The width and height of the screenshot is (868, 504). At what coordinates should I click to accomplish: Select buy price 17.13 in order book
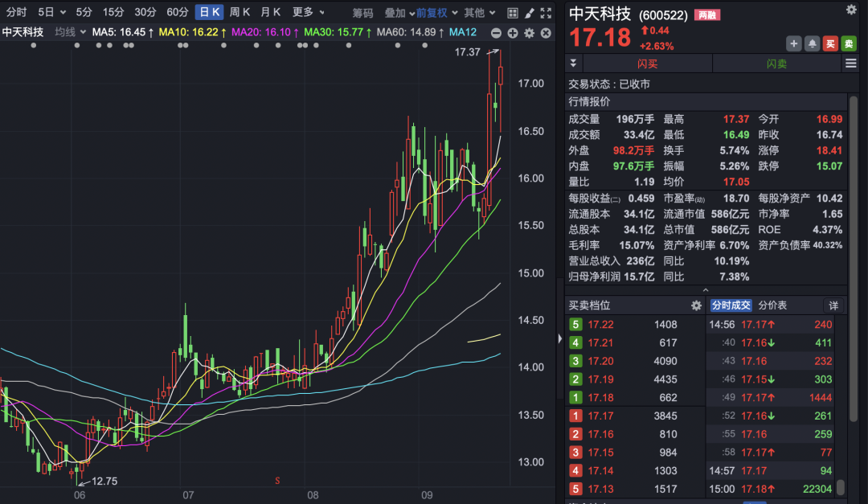[x=600, y=489]
